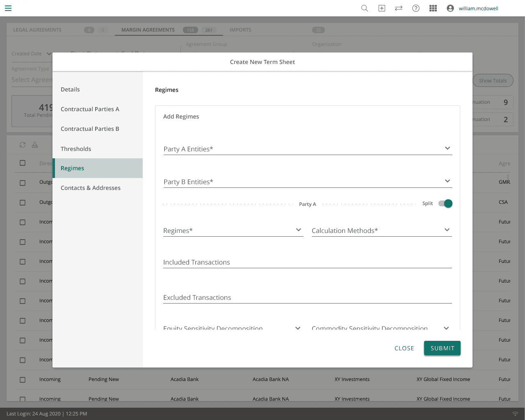
Task: Open the apps grid icon
Action: (433, 8)
